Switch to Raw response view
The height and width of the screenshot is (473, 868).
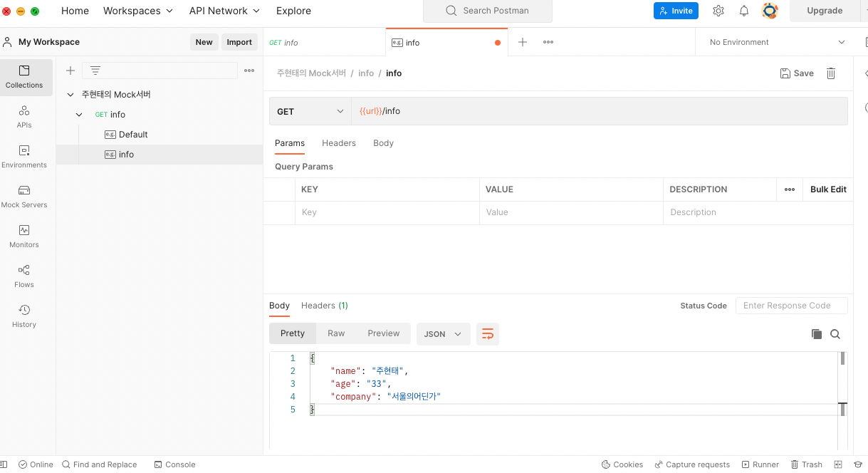[336, 333]
